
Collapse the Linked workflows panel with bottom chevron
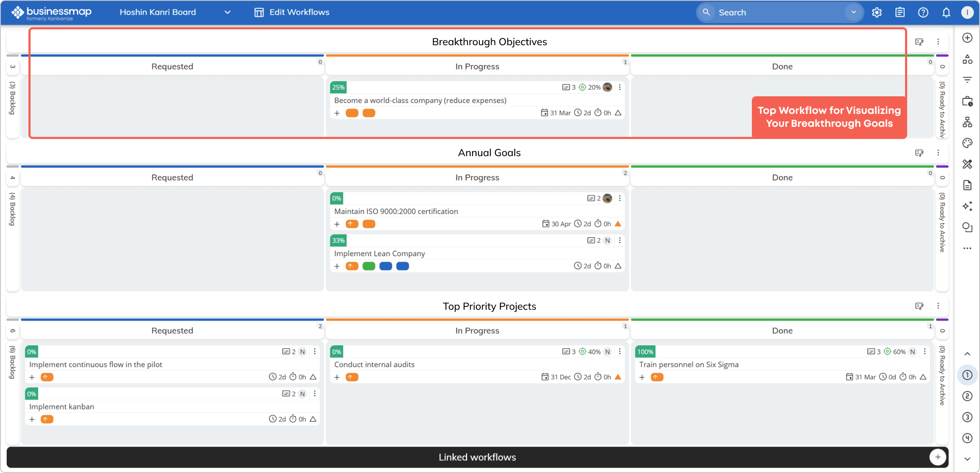click(967, 458)
